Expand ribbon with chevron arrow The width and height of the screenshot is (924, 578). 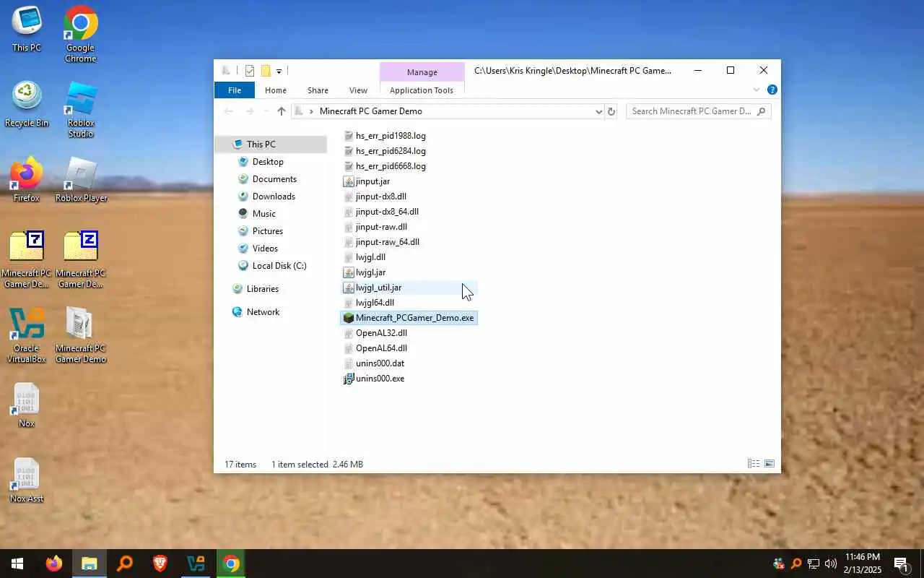[x=757, y=90]
